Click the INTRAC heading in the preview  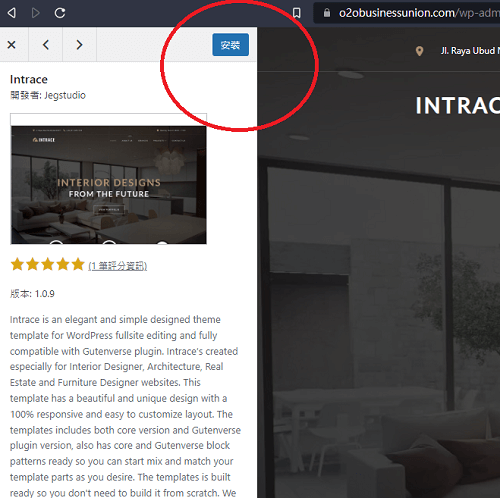(457, 106)
